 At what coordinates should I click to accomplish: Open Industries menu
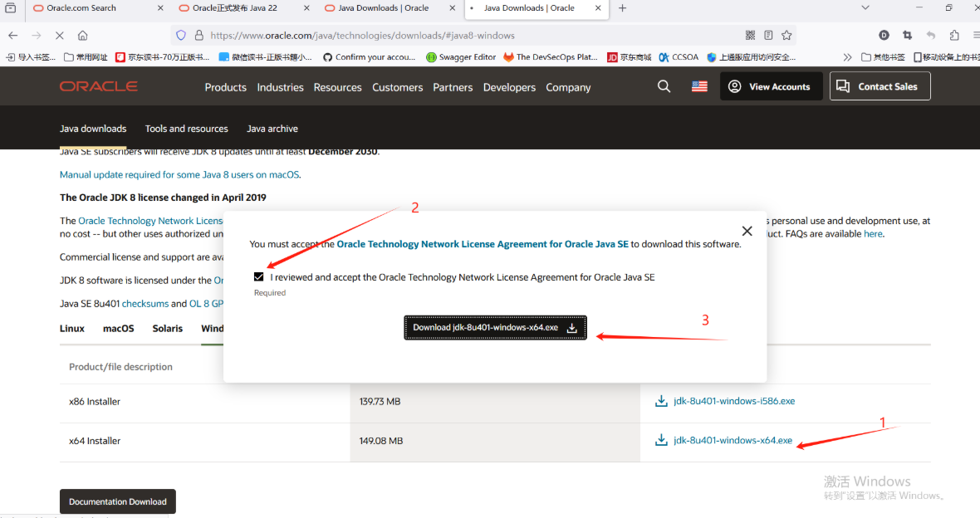pos(280,87)
